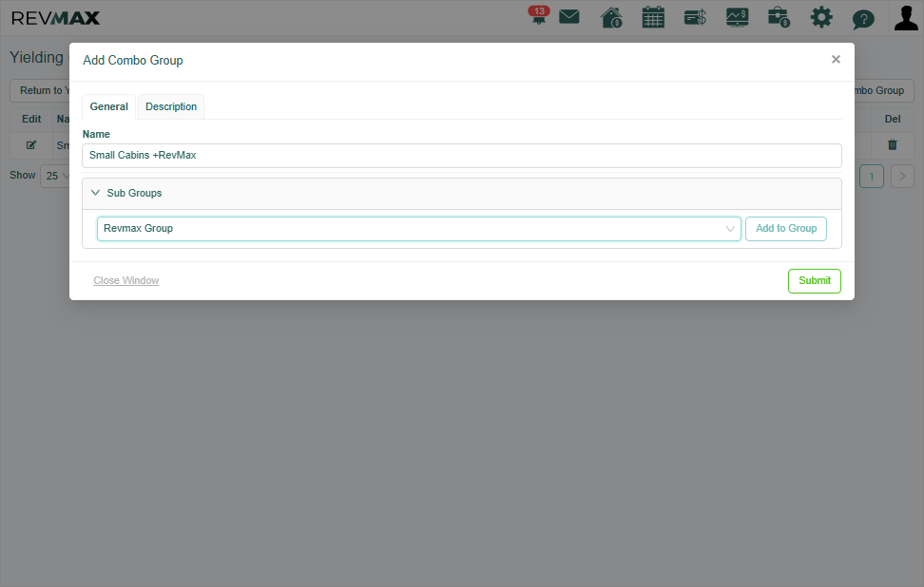Click the Submit button
The height and width of the screenshot is (587, 924).
(815, 281)
